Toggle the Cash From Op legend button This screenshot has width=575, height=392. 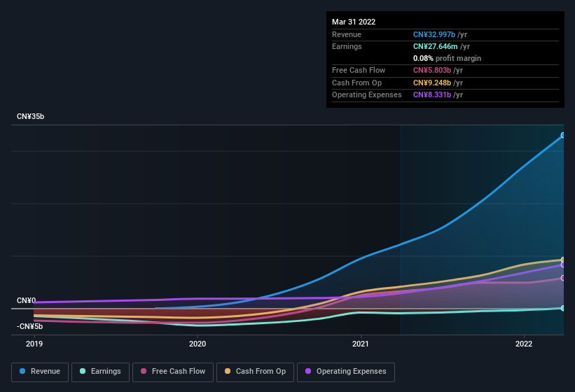pos(255,372)
